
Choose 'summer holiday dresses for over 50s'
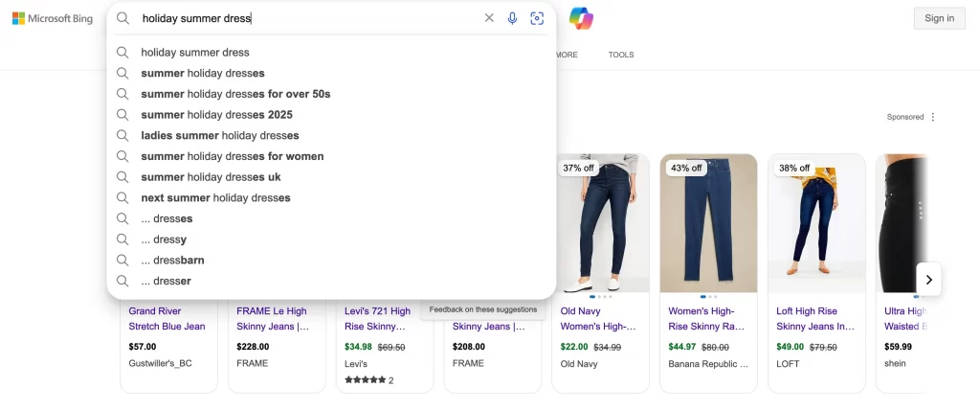(x=331, y=94)
